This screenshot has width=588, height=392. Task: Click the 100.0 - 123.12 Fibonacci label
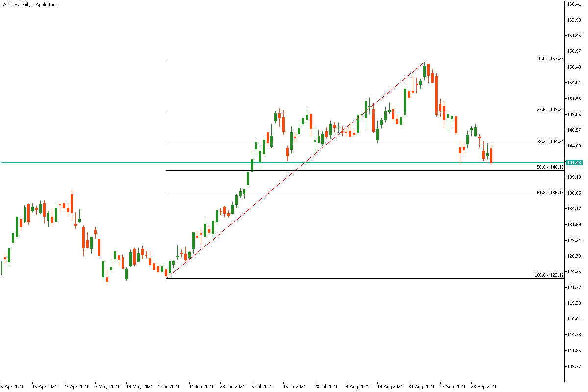tap(549, 275)
